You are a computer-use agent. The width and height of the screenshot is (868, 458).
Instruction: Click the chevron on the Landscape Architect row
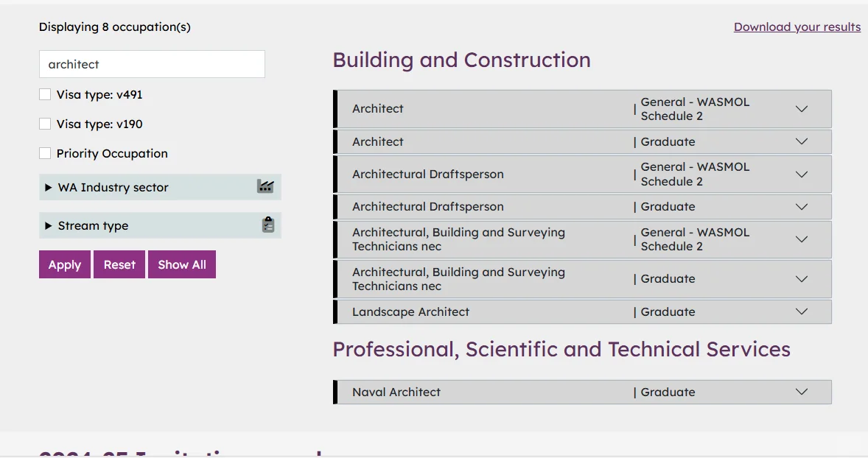(802, 311)
